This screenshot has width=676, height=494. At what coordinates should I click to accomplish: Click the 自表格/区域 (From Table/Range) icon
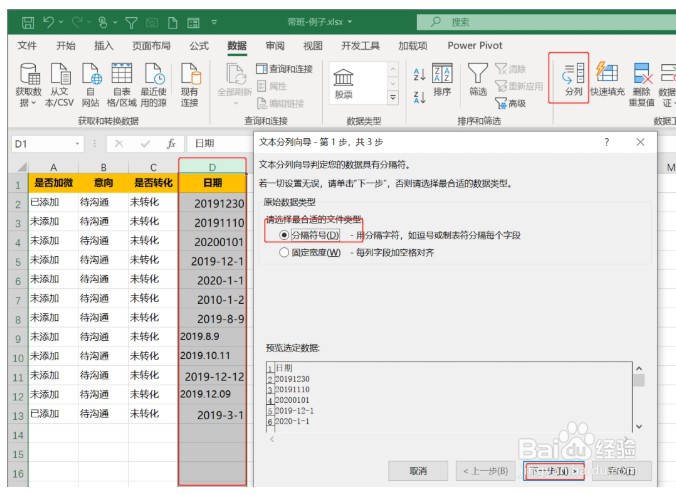[x=122, y=73]
